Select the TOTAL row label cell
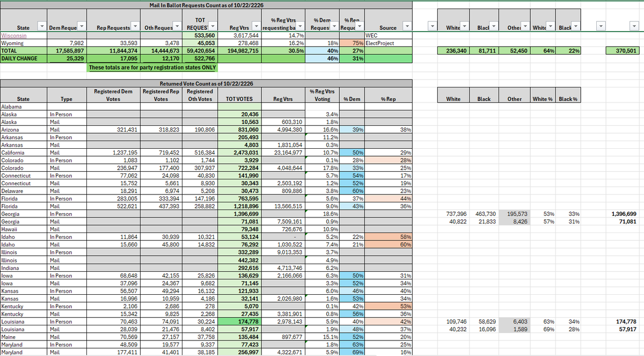Viewport: 644px width, 356px height. [x=23, y=50]
